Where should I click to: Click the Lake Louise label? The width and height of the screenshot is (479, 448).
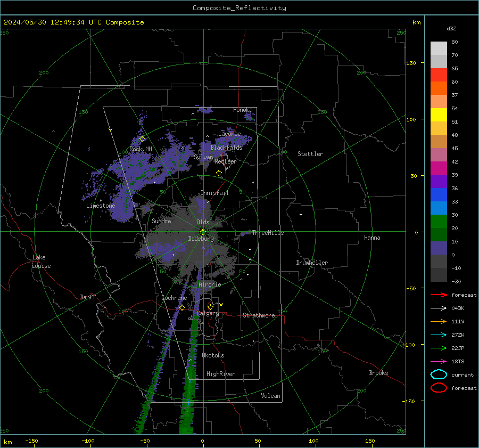(41, 262)
